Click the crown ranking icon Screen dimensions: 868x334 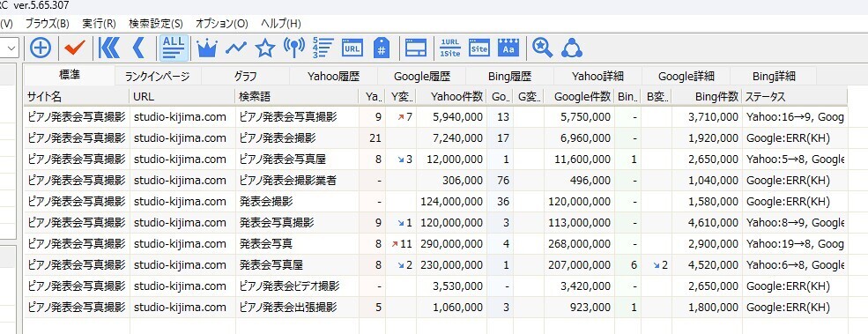pyautogui.click(x=207, y=48)
